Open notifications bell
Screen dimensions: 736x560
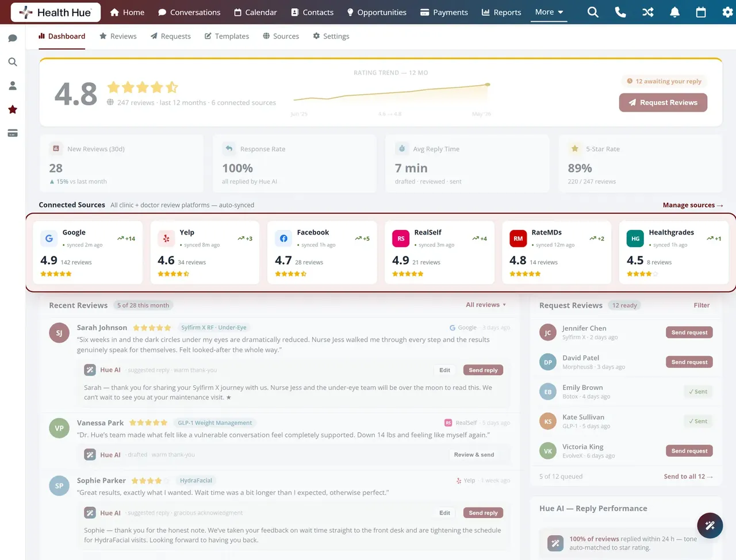[x=675, y=12]
